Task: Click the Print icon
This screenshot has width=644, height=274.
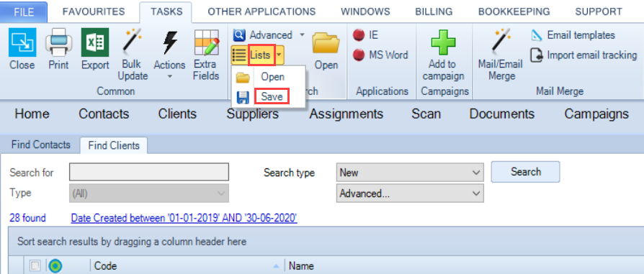Action: [x=59, y=42]
